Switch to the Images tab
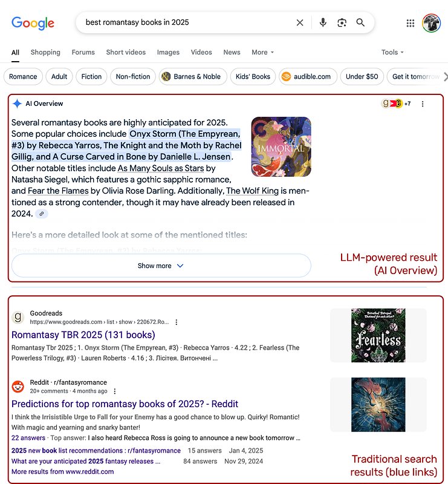 pyautogui.click(x=168, y=52)
